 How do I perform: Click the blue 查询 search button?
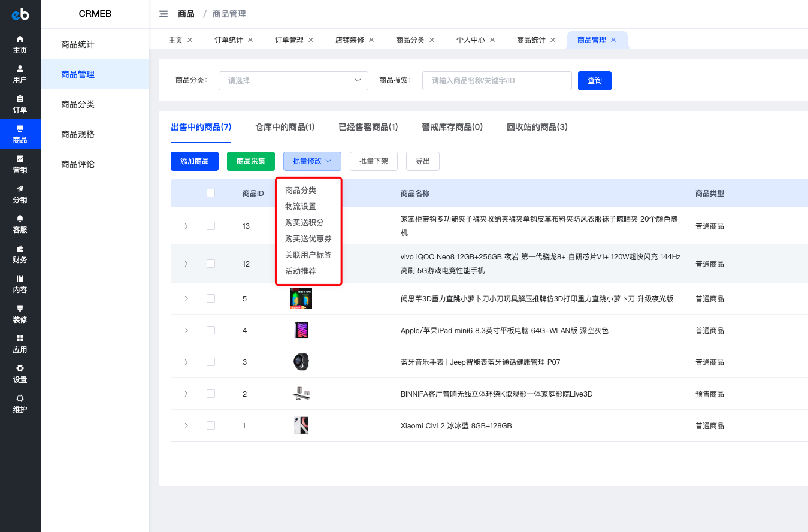595,81
